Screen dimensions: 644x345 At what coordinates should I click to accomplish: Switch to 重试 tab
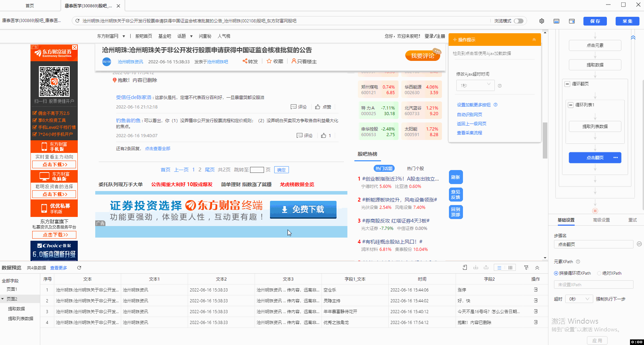coord(632,220)
